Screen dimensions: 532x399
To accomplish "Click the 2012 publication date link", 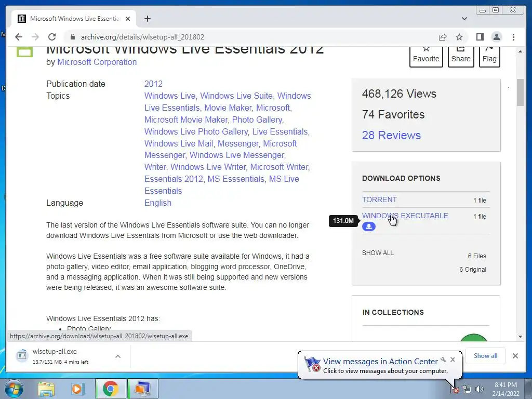I will click(x=153, y=84).
